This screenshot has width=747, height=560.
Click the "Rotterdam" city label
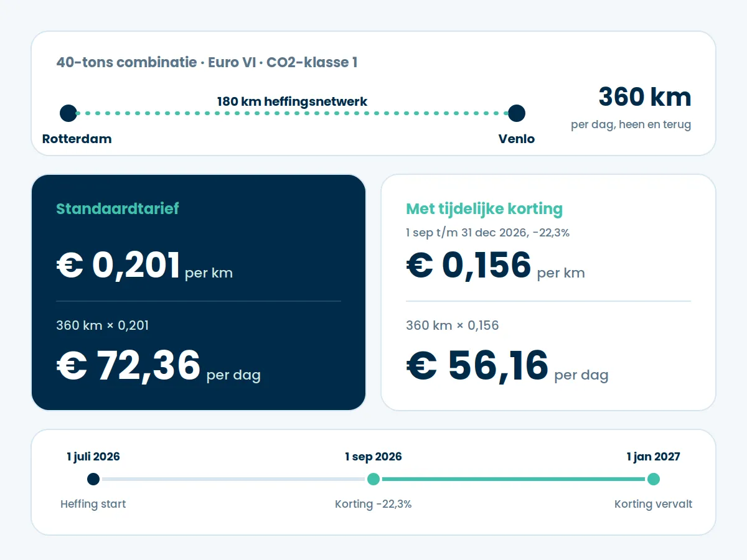click(x=77, y=139)
